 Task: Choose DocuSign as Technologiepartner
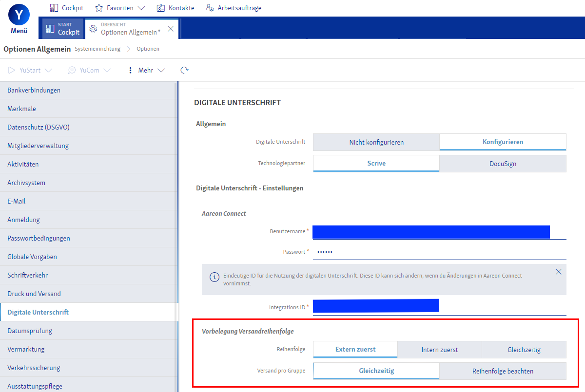(503, 164)
